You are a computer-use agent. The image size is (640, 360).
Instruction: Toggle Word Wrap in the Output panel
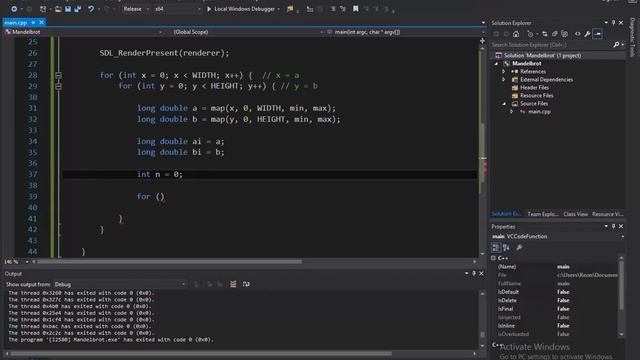(x=246, y=284)
